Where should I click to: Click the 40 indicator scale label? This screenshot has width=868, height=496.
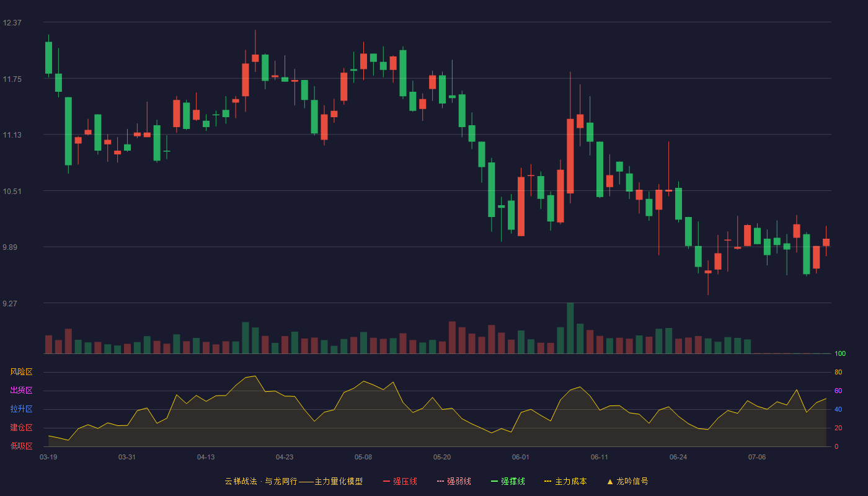tap(838, 409)
